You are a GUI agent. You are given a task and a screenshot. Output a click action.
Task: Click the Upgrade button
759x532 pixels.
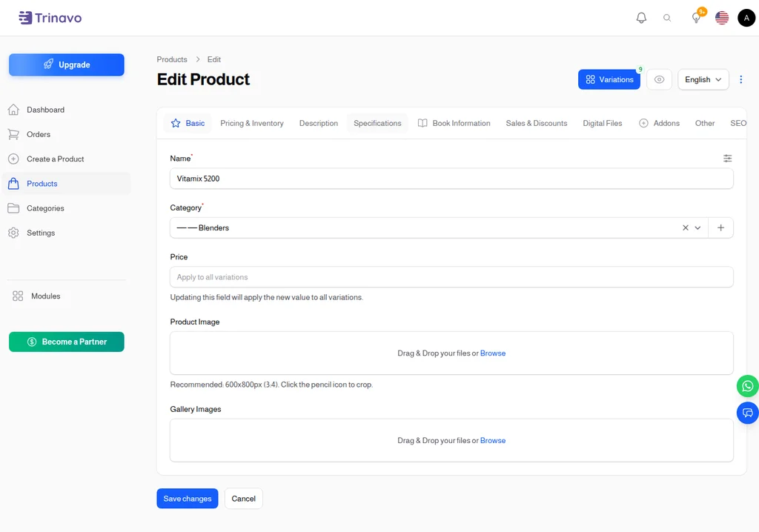pyautogui.click(x=66, y=65)
